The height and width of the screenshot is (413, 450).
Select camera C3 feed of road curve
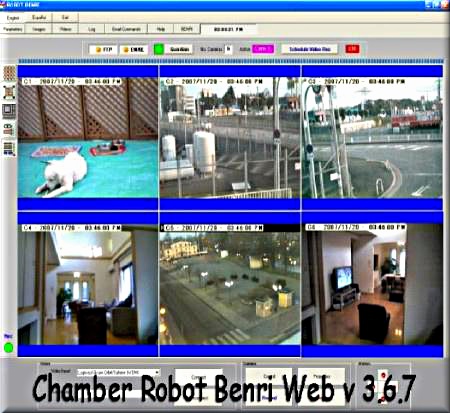coord(372,138)
